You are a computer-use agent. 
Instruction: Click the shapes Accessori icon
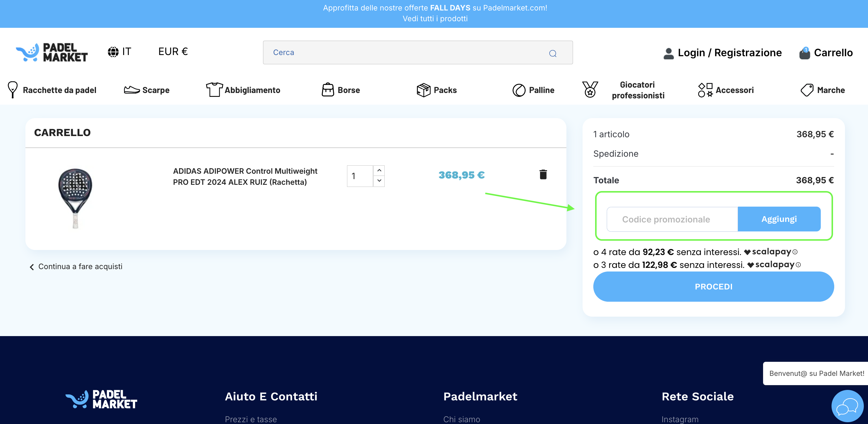[705, 90]
